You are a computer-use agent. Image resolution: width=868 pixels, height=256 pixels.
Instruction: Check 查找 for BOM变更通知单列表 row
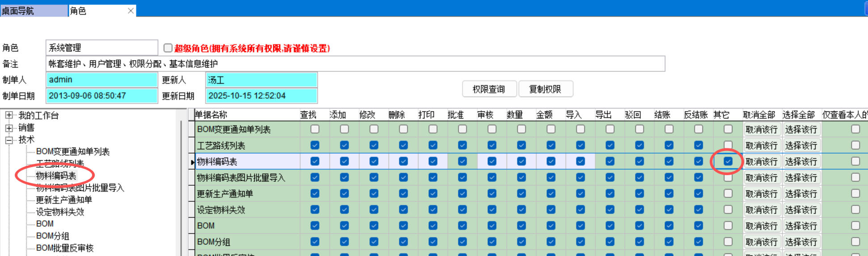pos(315,129)
